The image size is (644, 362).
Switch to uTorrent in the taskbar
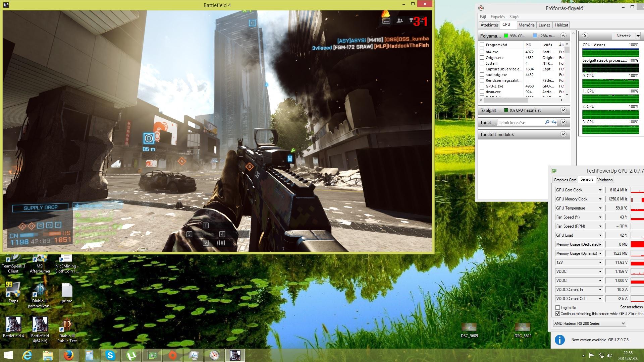[x=131, y=355]
